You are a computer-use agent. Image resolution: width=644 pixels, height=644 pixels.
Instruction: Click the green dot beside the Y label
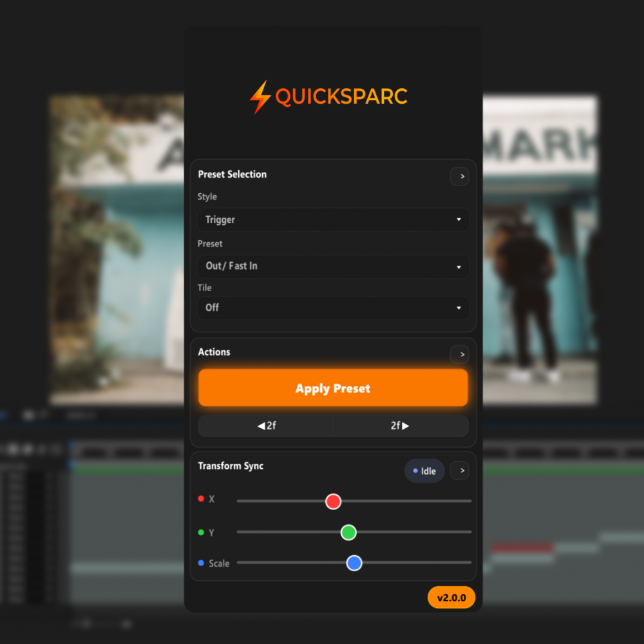click(x=201, y=533)
